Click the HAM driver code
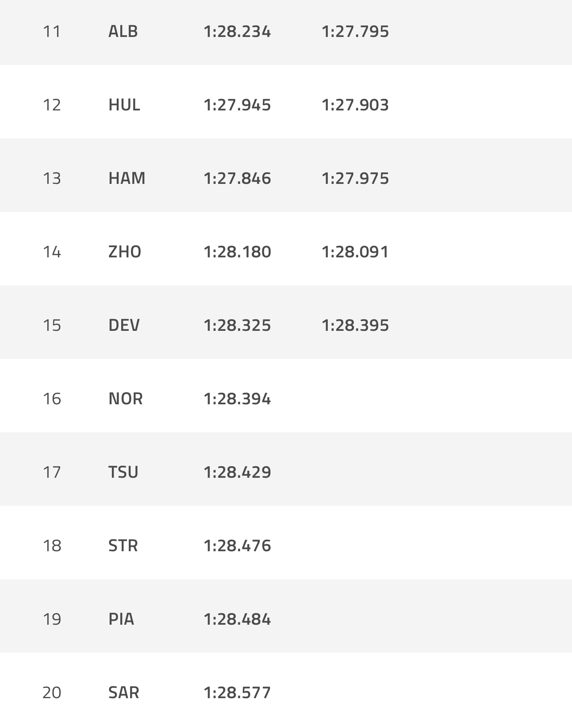 [x=127, y=178]
